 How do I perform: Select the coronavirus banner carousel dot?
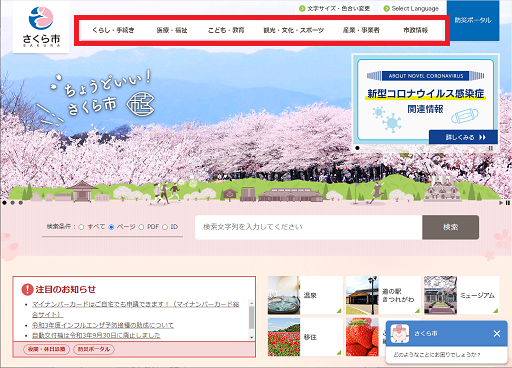[357, 148]
